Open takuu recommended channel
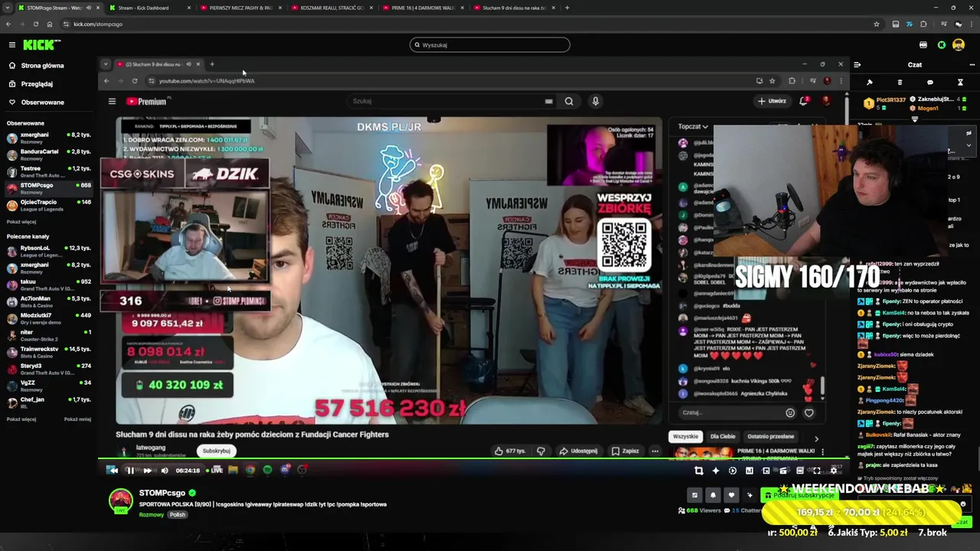Viewport: 980px width, 551px height. 47,285
